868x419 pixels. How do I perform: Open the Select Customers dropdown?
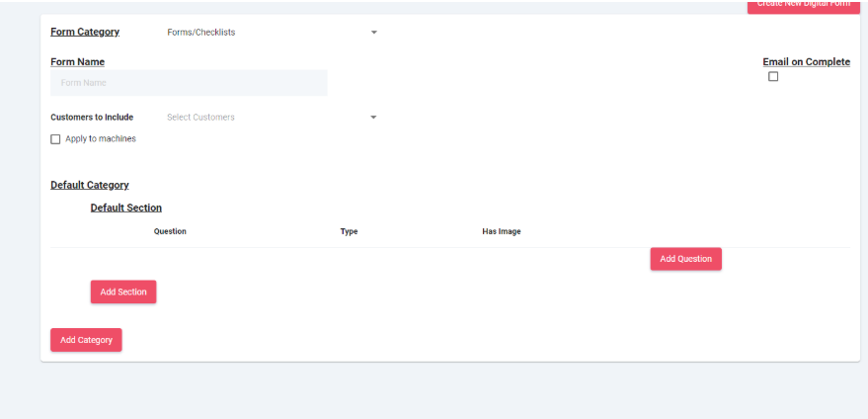(267, 118)
